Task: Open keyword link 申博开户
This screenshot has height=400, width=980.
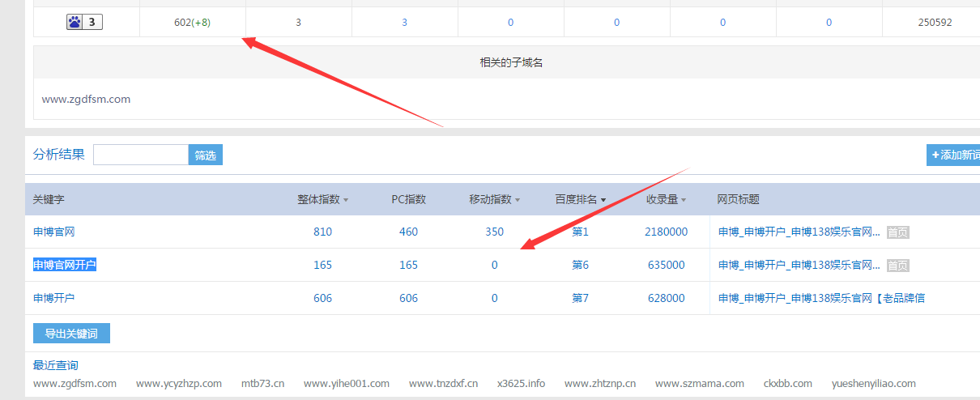Action: pyautogui.click(x=54, y=298)
